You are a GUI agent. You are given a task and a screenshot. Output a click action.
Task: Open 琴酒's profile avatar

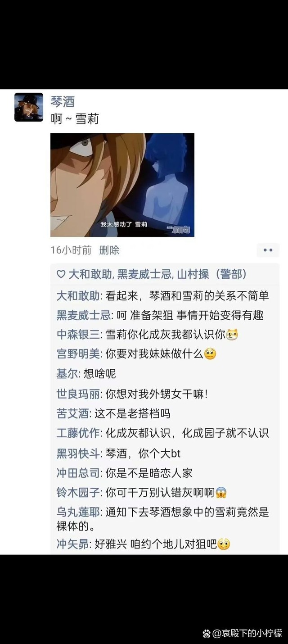click(29, 107)
